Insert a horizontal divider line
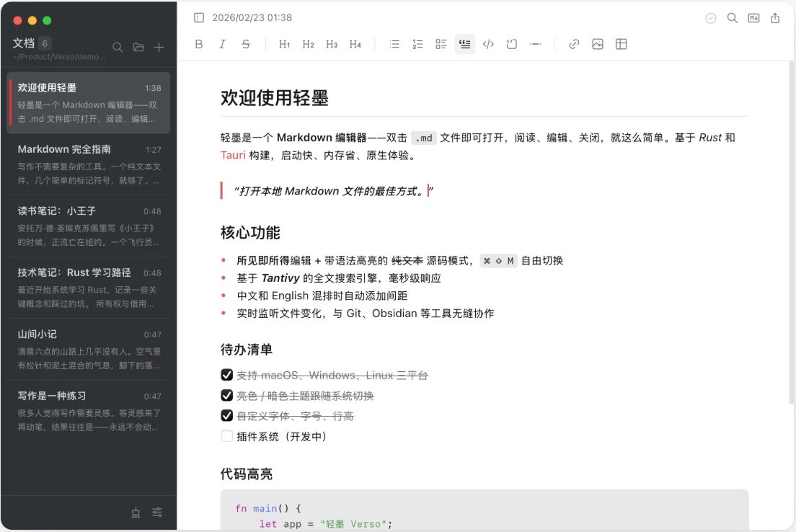The image size is (796, 532). [x=535, y=44]
